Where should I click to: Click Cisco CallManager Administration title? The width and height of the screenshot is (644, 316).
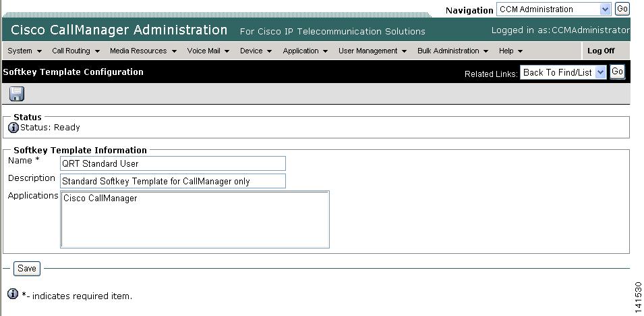pos(119,30)
